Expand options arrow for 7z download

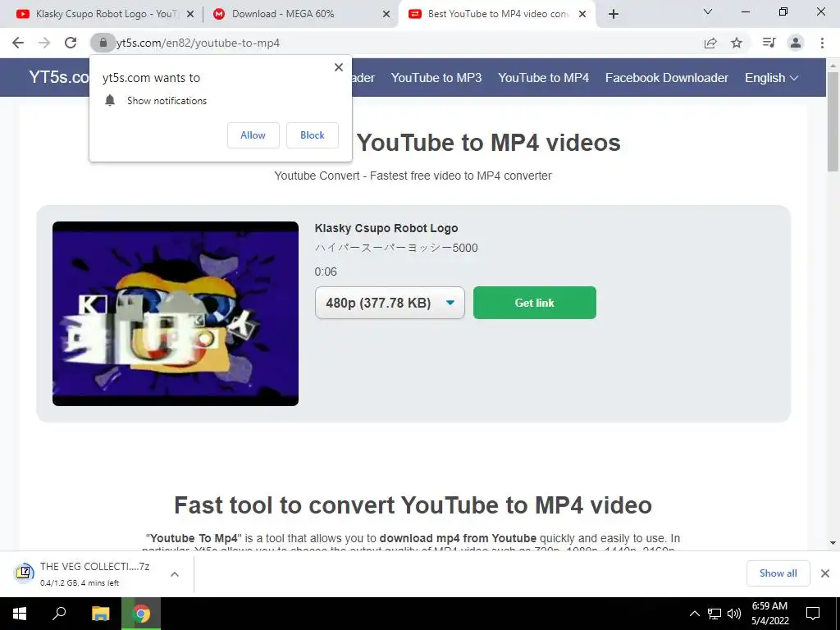(x=175, y=573)
